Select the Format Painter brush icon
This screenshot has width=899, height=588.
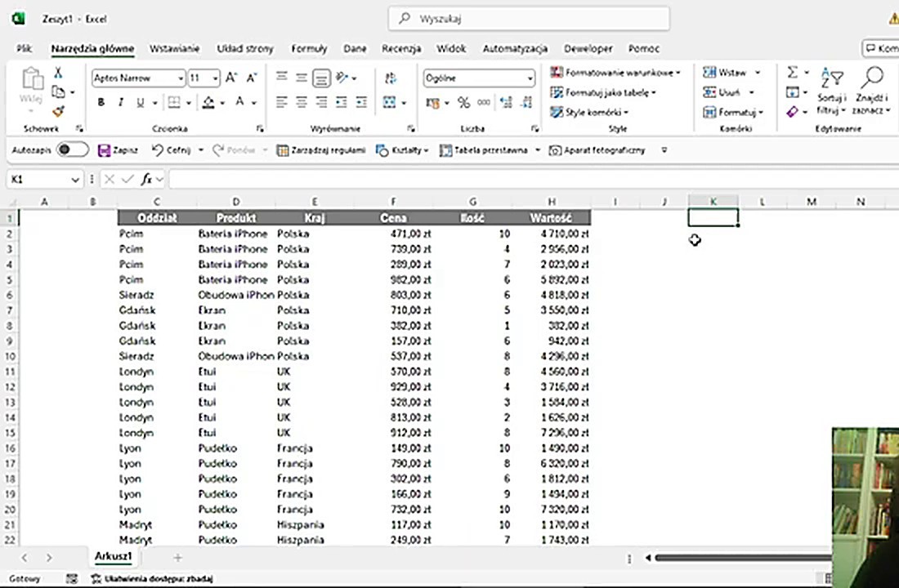(x=58, y=111)
